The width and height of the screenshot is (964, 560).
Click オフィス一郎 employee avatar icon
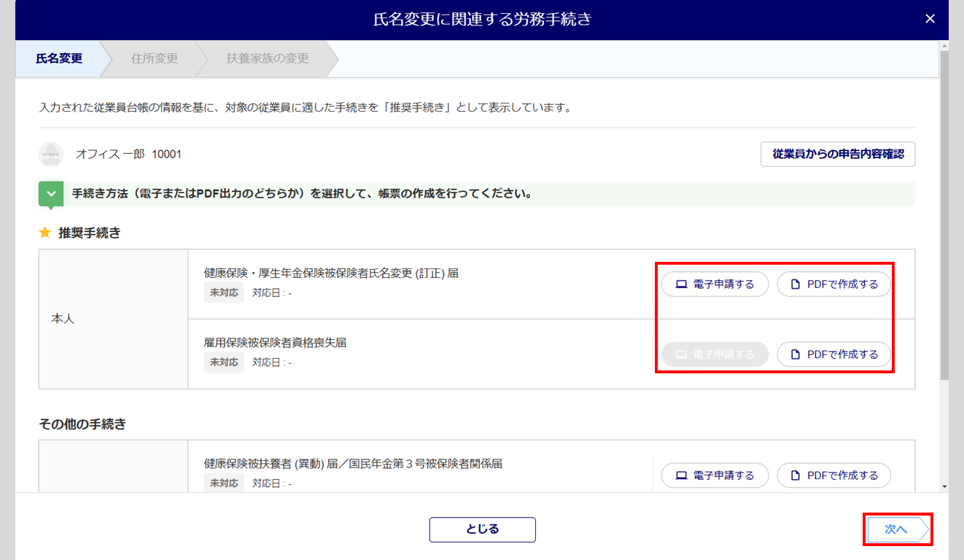click(51, 155)
